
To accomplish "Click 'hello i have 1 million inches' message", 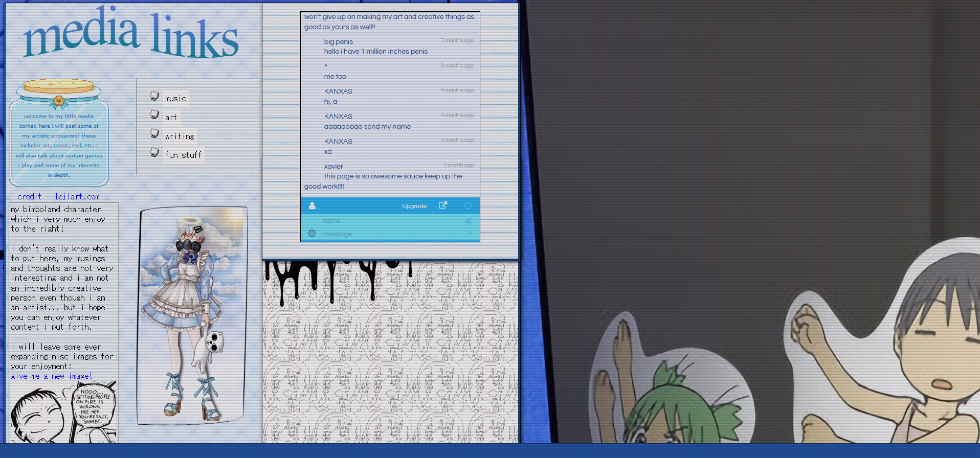I will 375,52.
